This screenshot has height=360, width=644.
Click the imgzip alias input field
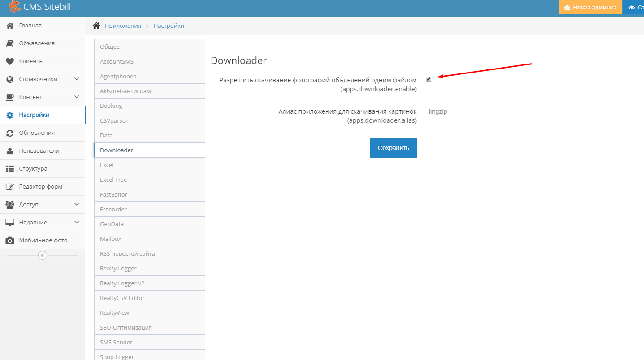point(475,111)
